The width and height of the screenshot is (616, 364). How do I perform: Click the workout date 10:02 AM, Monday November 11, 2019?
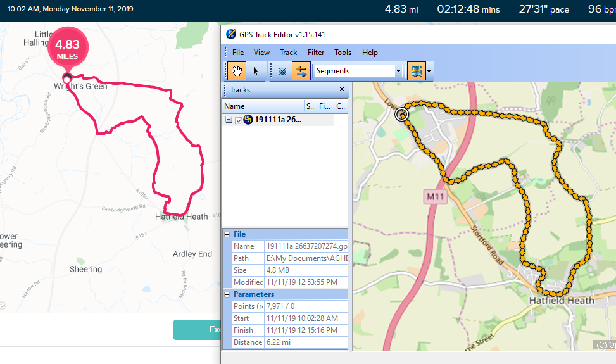tap(70, 9)
